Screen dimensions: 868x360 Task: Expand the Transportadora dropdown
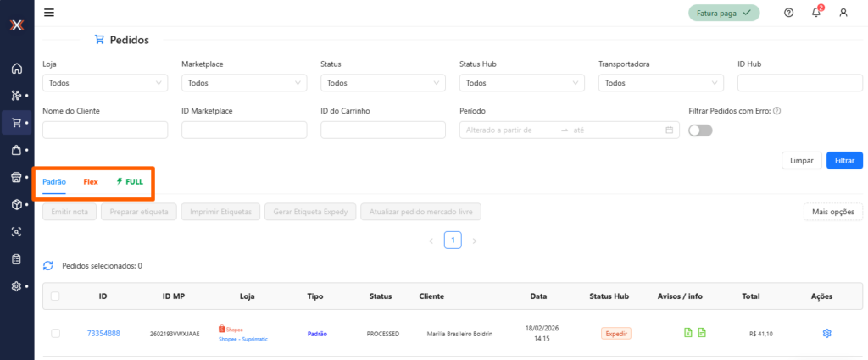pyautogui.click(x=661, y=83)
